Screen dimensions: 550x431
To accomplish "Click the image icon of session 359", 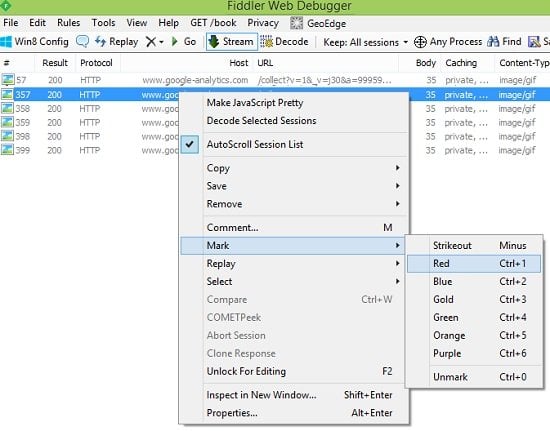I will point(7,122).
